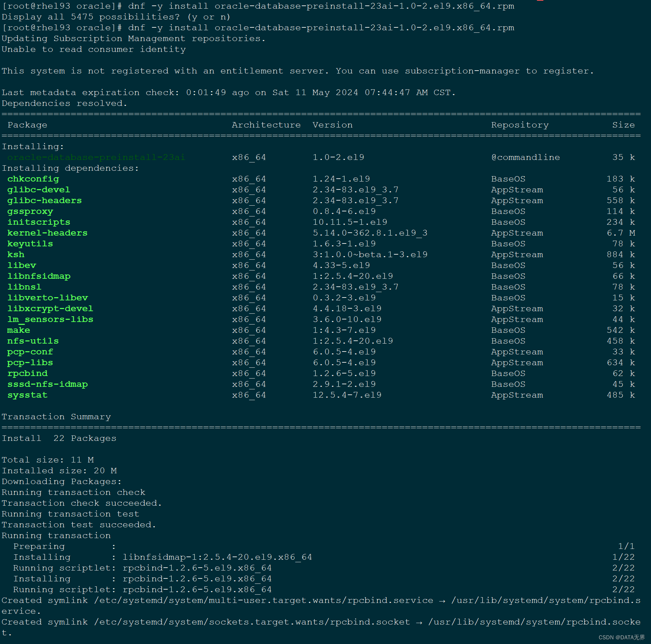Click the 'make' package name
Viewport: 651px width, 644px height.
[x=19, y=330]
